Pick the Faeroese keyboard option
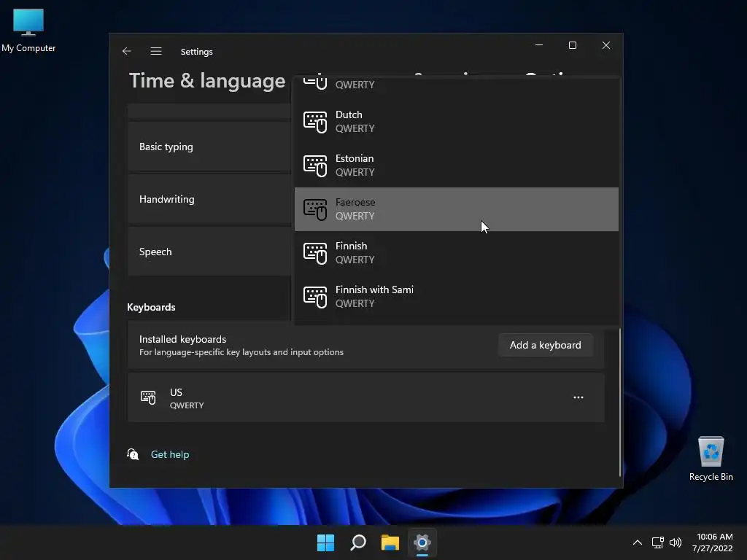The height and width of the screenshot is (560, 747). 457,209
